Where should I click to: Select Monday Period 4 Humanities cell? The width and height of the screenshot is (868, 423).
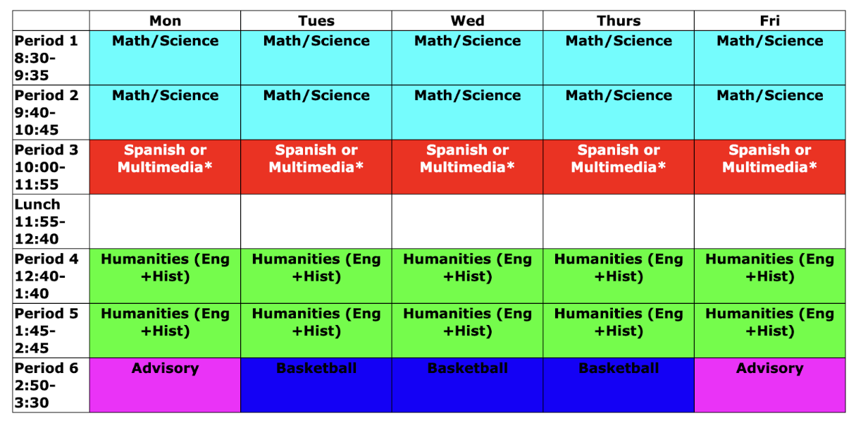tap(165, 276)
